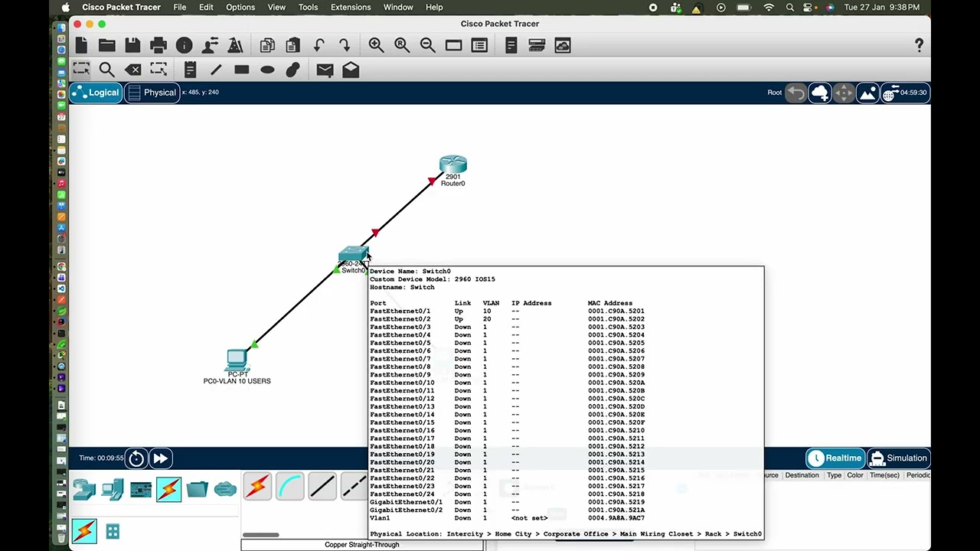The image size is (980, 551).
Task: Select the Connections lightning category icon
Action: click(x=168, y=488)
